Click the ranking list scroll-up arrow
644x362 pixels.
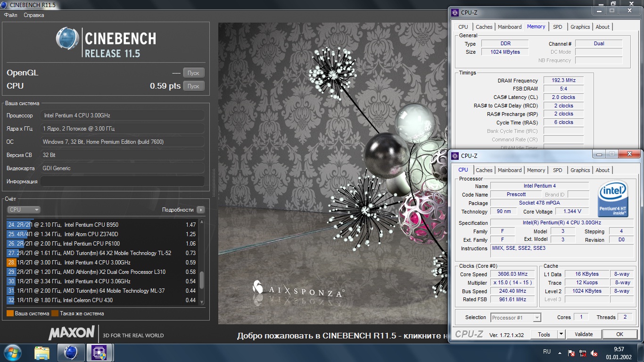click(202, 222)
